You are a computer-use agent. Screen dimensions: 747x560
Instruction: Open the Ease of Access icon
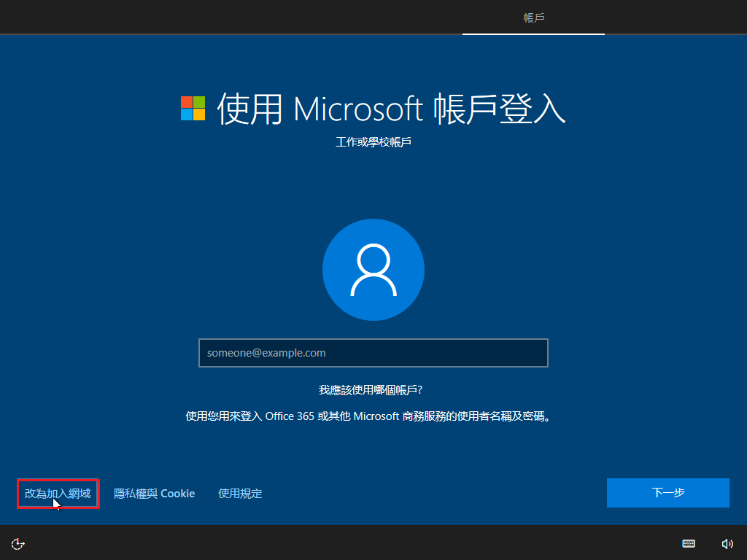coord(18,544)
